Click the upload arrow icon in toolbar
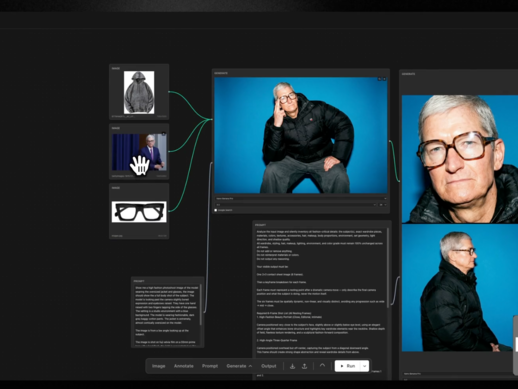 click(x=304, y=366)
